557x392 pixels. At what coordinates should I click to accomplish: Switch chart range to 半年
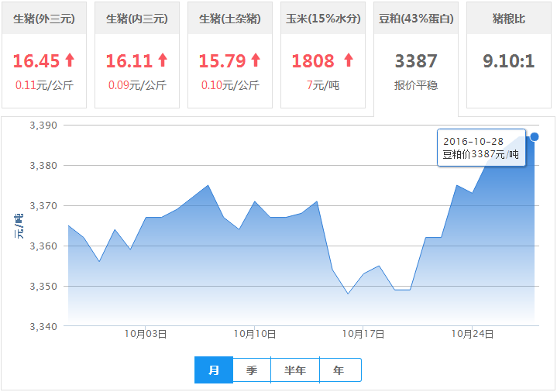tap(295, 370)
